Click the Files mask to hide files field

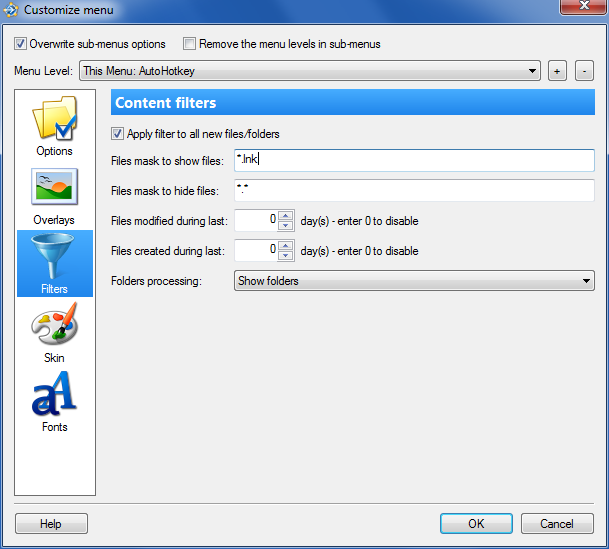point(412,190)
